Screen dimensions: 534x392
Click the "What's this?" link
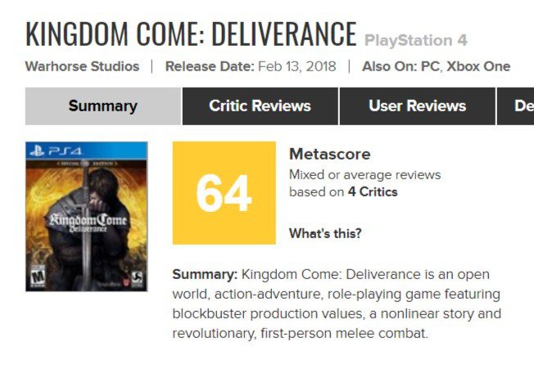325,233
